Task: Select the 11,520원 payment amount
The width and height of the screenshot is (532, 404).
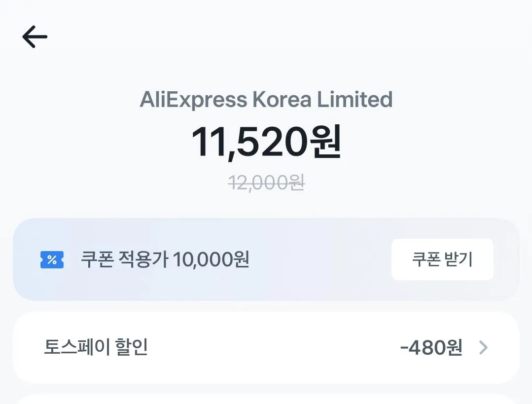Action: point(266,143)
